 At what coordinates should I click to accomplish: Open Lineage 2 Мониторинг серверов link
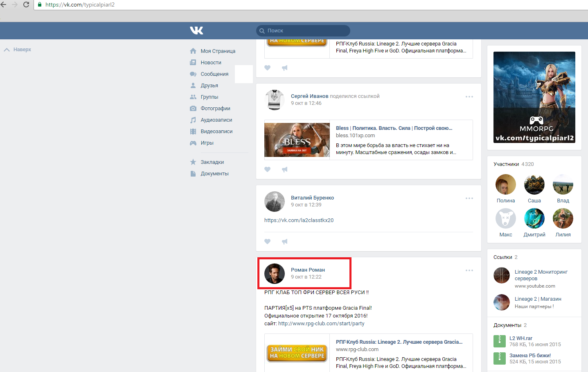point(541,275)
